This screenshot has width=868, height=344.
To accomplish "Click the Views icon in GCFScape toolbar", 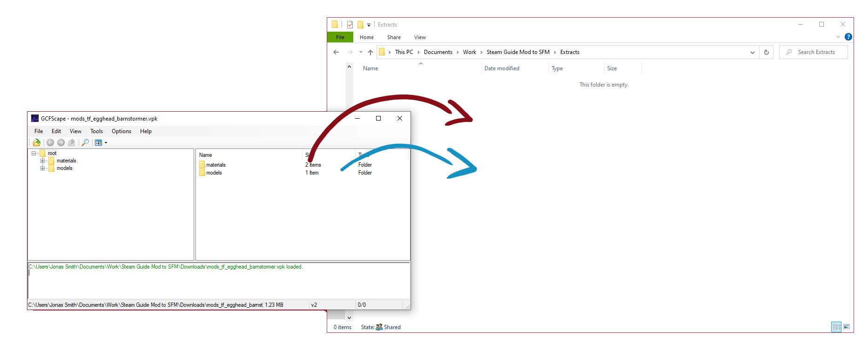I will click(98, 142).
